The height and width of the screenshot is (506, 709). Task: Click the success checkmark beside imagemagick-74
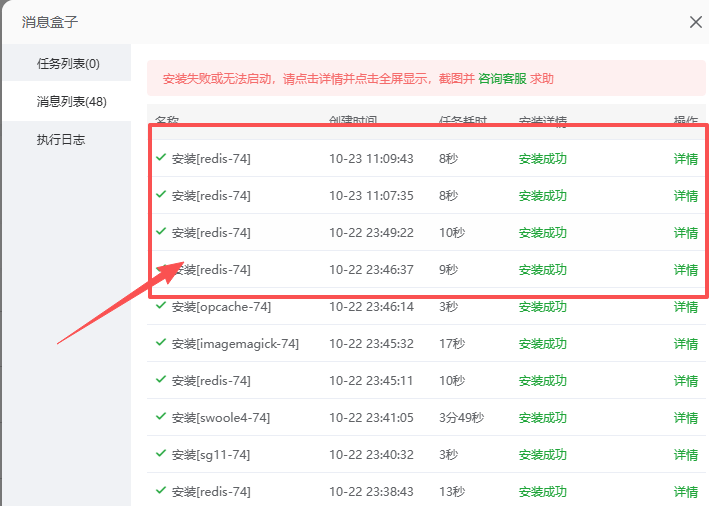coord(161,342)
